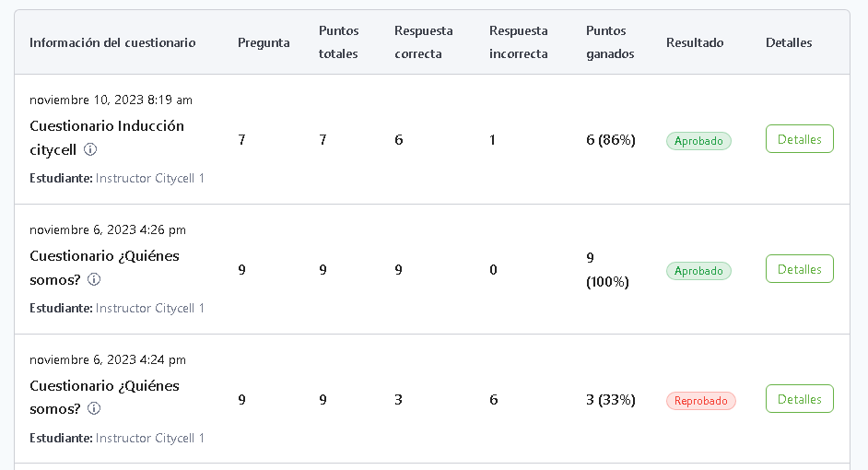Click the noviembre 10, 2023 8:19 am date
This screenshot has height=470, width=868.
111,100
